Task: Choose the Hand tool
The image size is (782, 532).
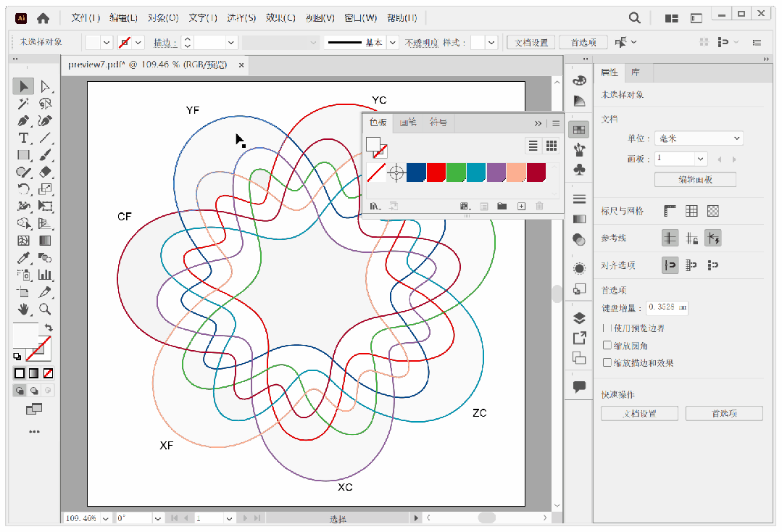Action: coord(23,309)
